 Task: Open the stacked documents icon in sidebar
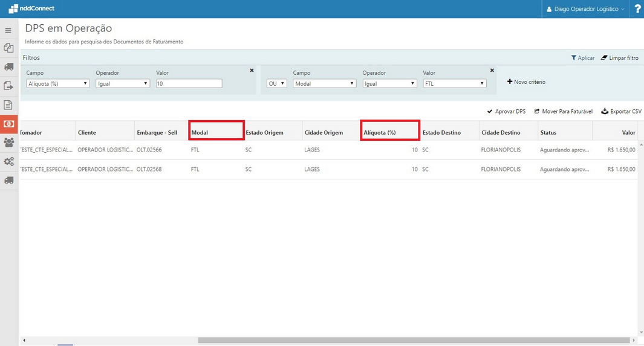point(8,48)
